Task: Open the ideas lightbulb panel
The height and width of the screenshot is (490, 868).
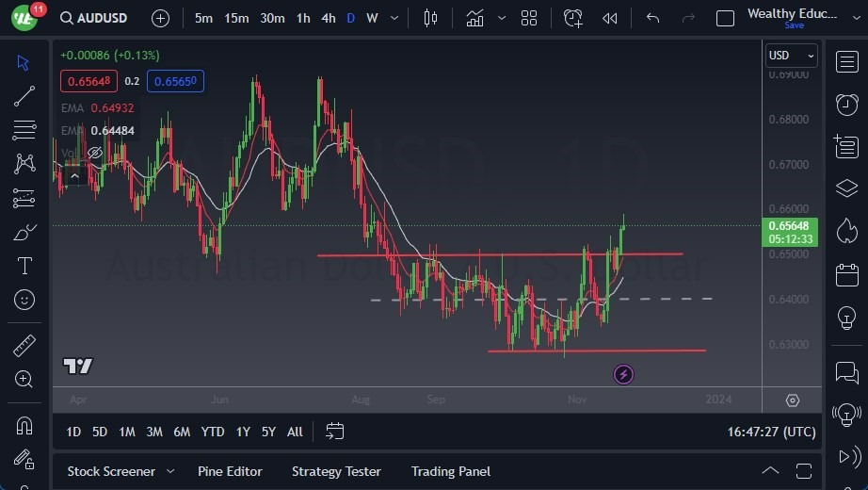Action: [x=847, y=318]
